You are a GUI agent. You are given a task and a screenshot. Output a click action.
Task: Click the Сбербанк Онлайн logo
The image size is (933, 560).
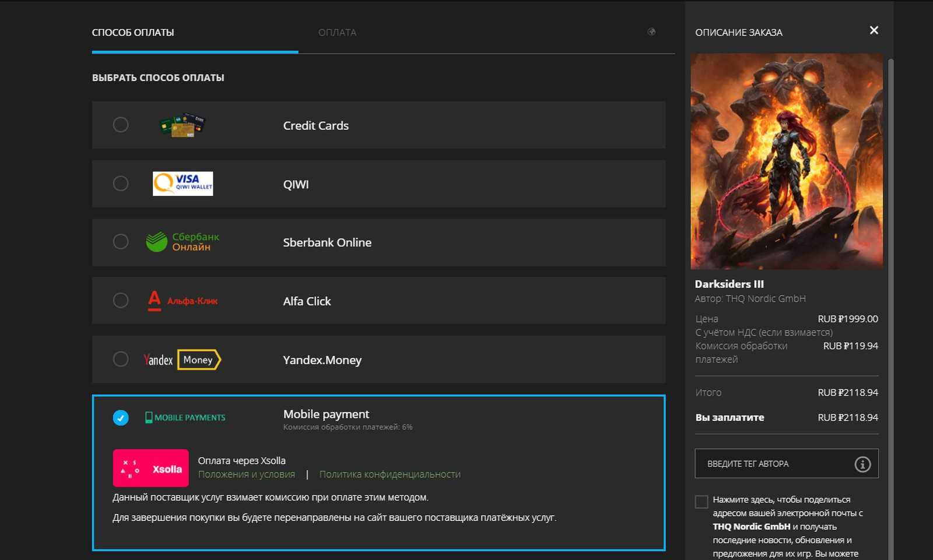[183, 242]
